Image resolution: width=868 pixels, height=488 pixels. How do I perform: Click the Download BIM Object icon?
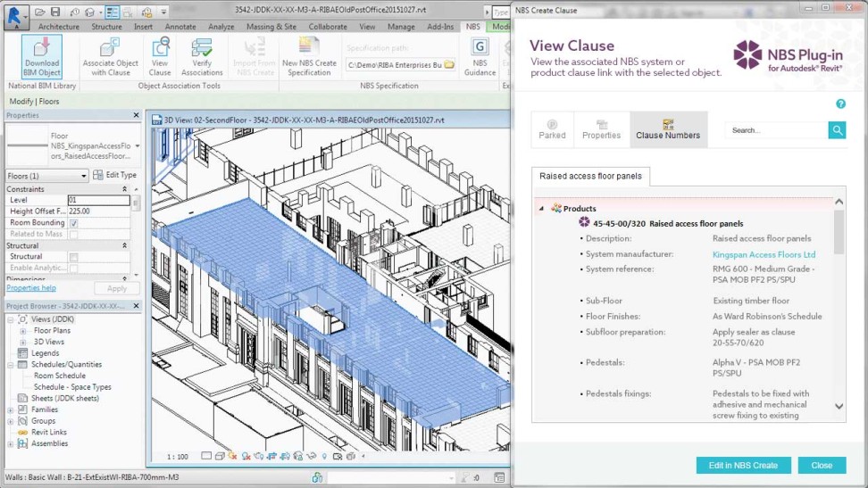click(x=42, y=56)
